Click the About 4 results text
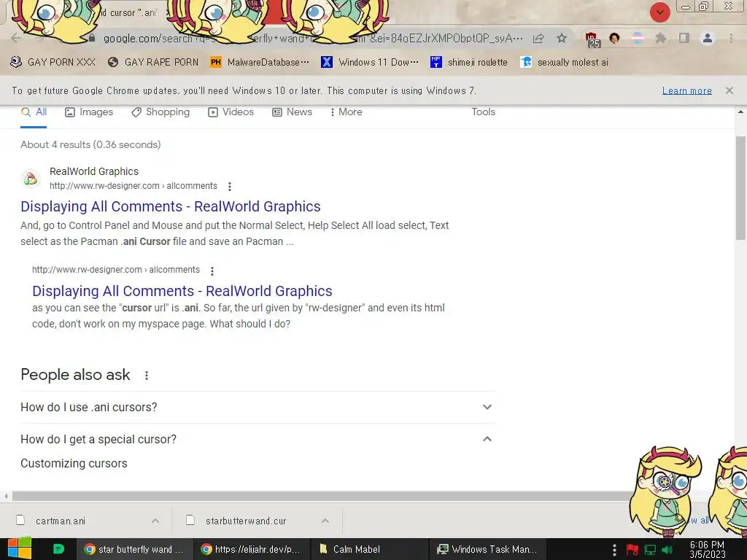747x560 pixels. coord(90,144)
